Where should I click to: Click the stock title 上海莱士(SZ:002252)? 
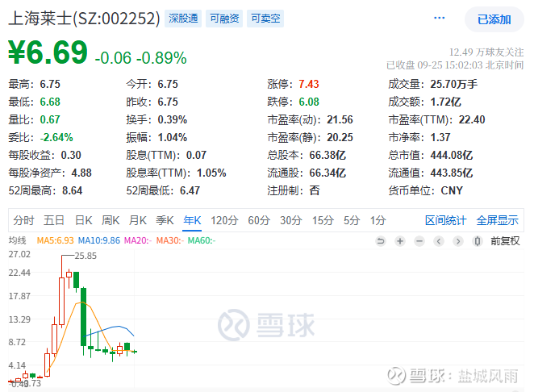click(84, 19)
